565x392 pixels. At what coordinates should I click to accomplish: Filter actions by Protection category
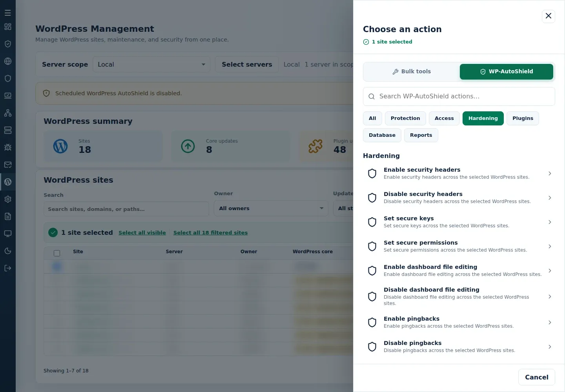click(405, 118)
